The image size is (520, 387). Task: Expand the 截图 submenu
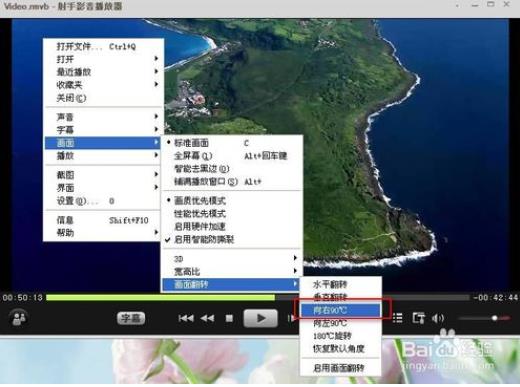pyautogui.click(x=104, y=174)
